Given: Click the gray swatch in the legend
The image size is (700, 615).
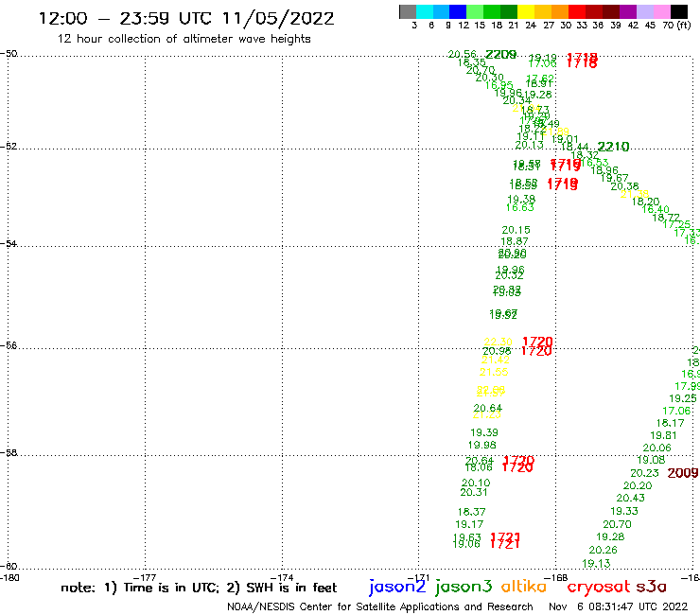Looking at the screenshot, I should [408, 11].
